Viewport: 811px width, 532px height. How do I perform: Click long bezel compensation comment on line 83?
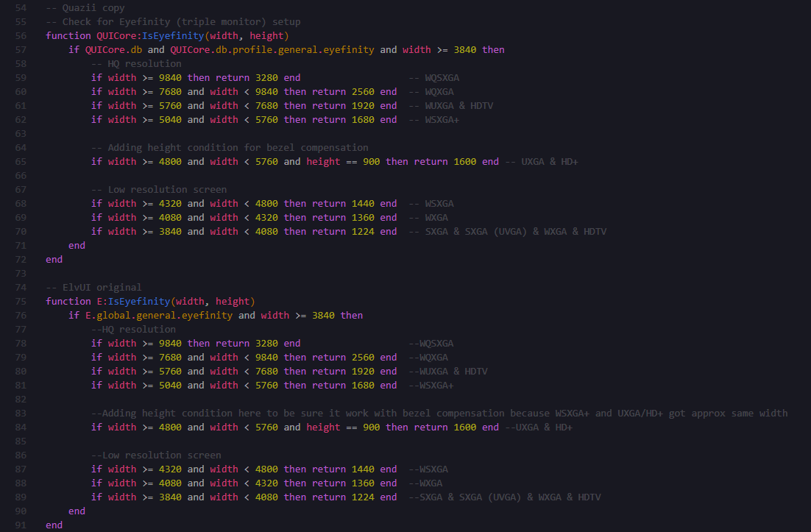point(439,413)
